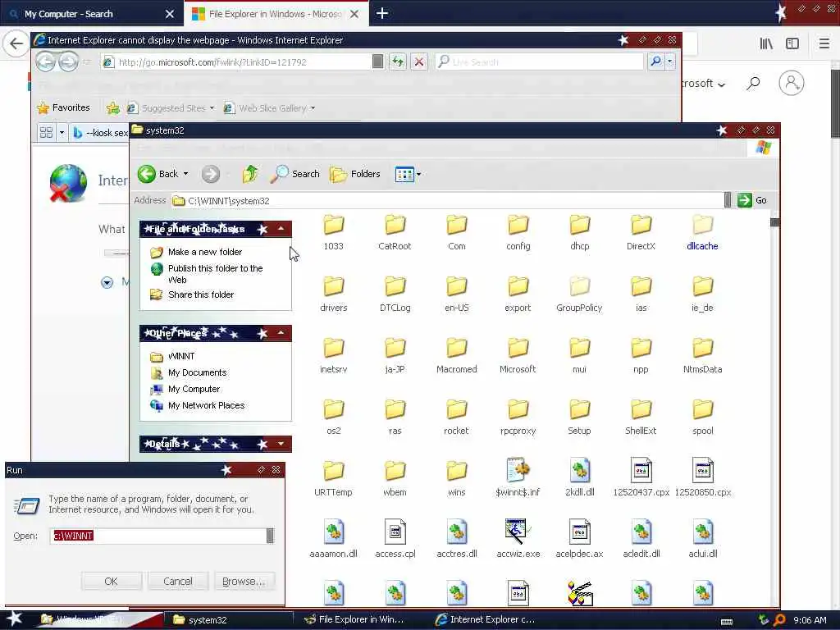Expand the address bar dropdown in system32
This screenshot has height=630, width=840.
click(x=728, y=200)
